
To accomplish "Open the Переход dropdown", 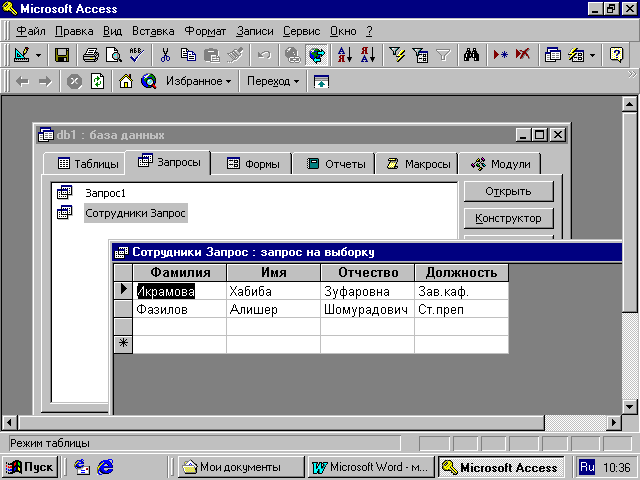I will [273, 81].
